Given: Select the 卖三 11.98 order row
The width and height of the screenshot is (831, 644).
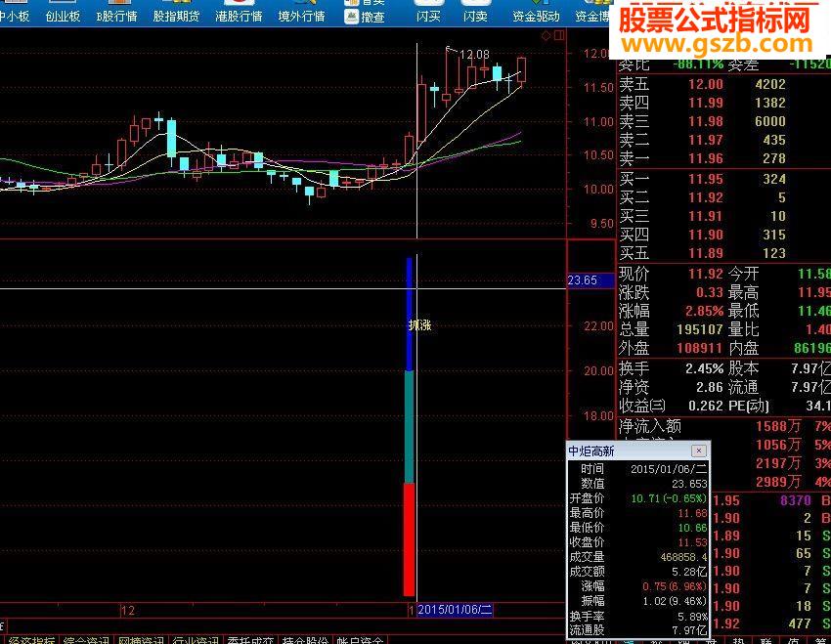Looking at the screenshot, I should (723, 121).
